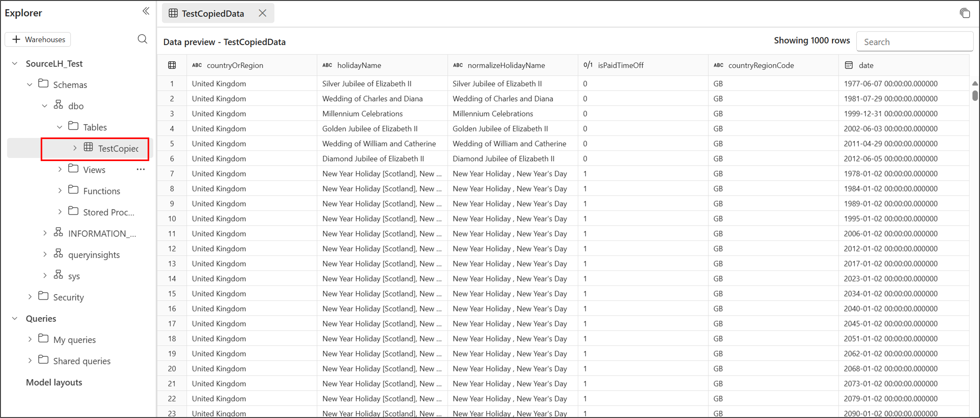The width and height of the screenshot is (980, 418).
Task: Collapse the Queries section
Action: (x=15, y=318)
